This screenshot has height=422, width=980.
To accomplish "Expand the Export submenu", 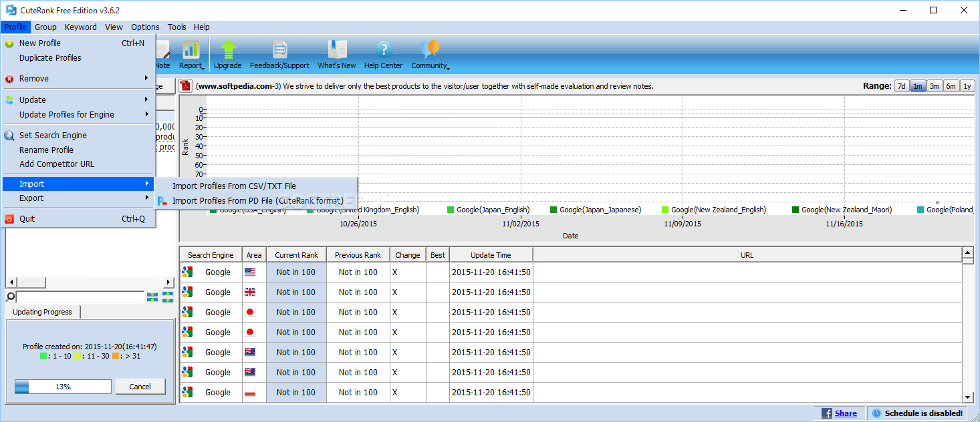I will click(x=78, y=198).
